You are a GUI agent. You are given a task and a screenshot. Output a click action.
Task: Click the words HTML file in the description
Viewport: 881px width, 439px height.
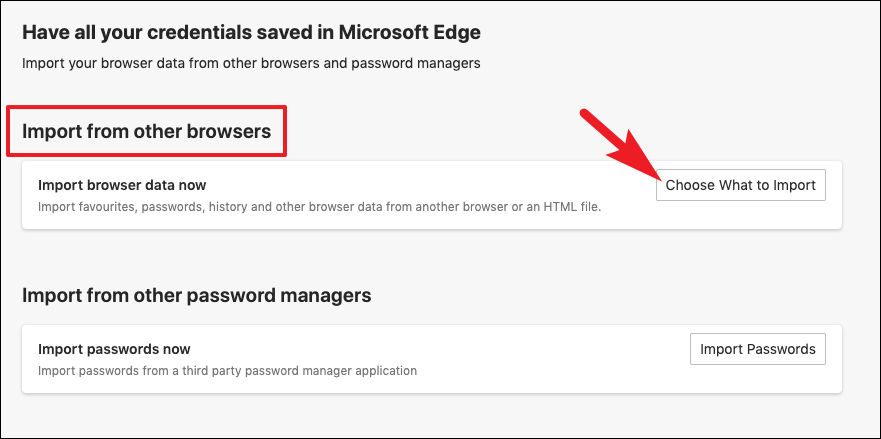[x=573, y=207]
